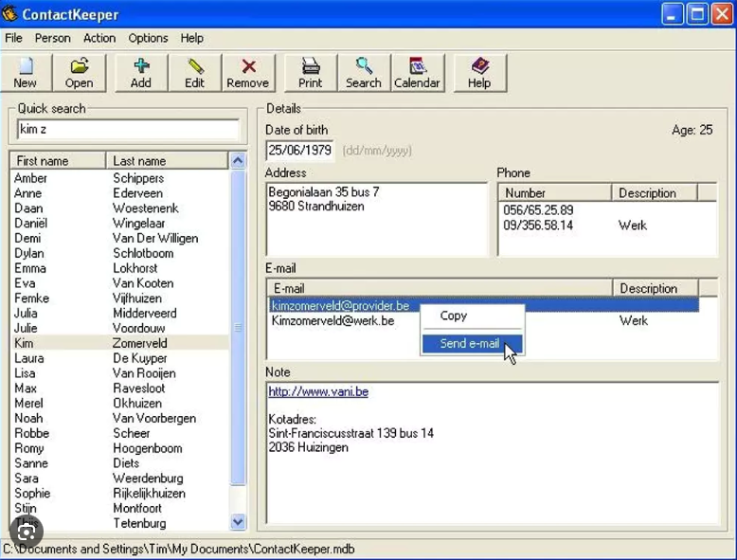Click the ContactKeeper.mdb status bar path
The image size is (737, 560).
point(179,550)
